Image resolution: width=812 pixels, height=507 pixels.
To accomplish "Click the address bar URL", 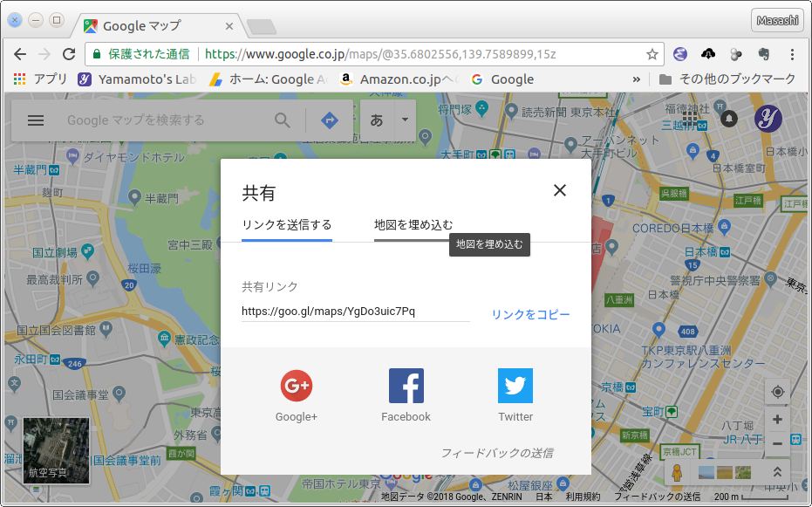I will coord(380,54).
